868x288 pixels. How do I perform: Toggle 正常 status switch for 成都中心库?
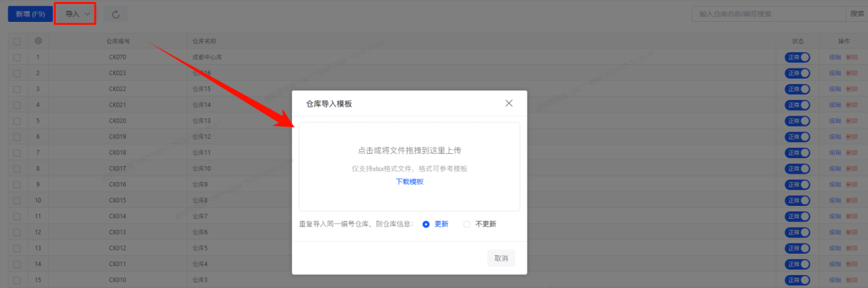point(797,57)
